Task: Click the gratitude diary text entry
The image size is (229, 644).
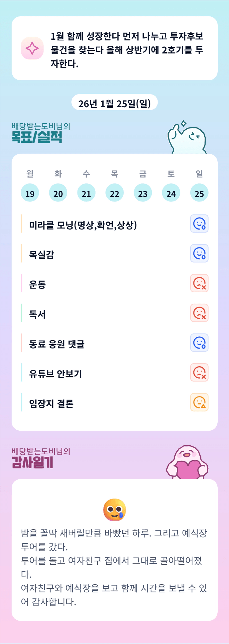Action: pos(114,567)
